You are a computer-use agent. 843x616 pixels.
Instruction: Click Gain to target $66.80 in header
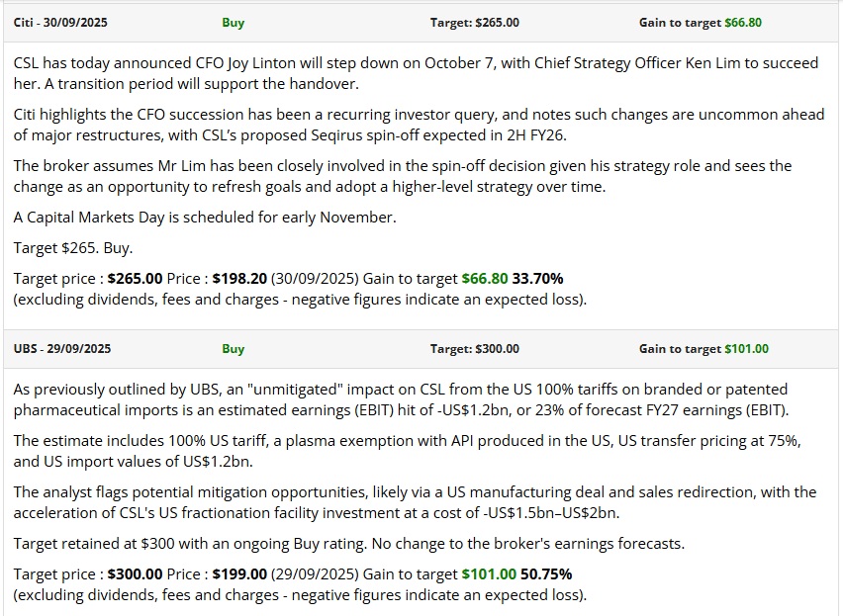click(x=700, y=22)
